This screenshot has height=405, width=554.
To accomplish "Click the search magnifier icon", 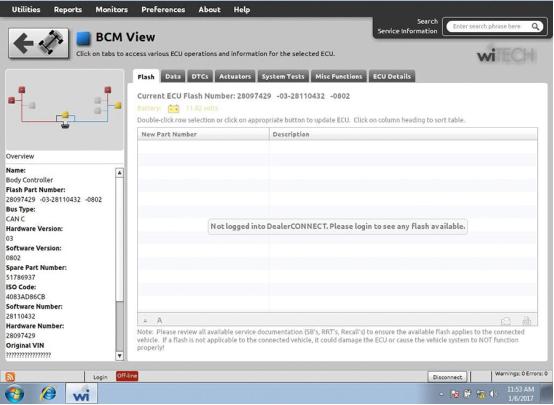I will point(535,27).
